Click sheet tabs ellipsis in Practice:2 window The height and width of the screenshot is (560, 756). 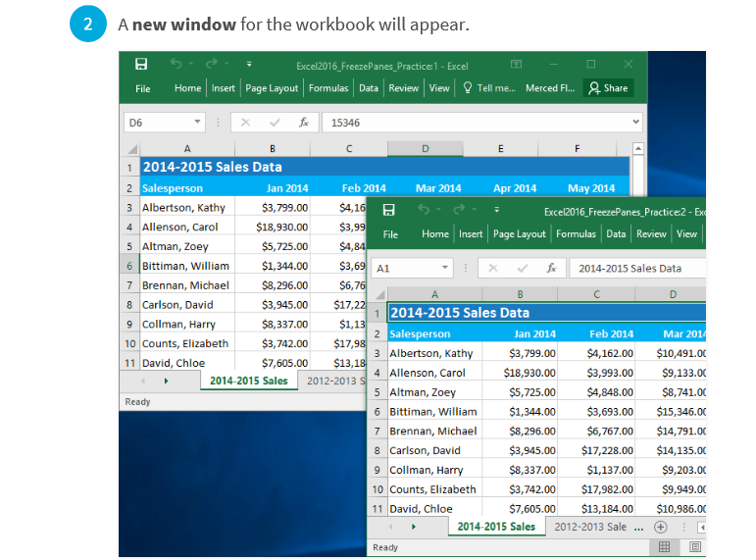click(639, 529)
